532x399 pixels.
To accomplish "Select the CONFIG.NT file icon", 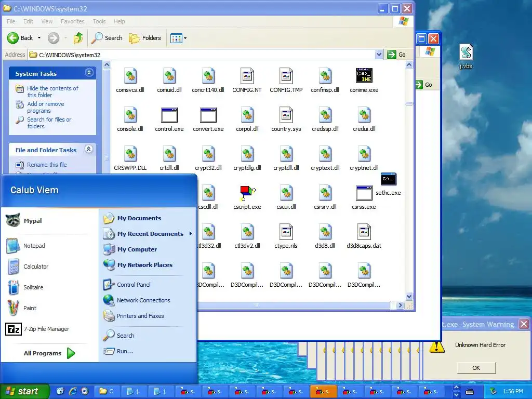I will 247,76.
